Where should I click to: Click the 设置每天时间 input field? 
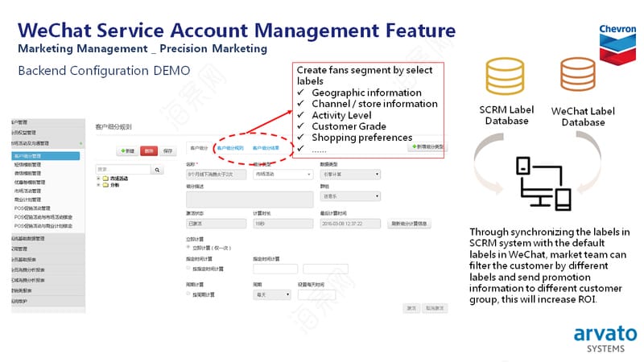[x=316, y=294]
